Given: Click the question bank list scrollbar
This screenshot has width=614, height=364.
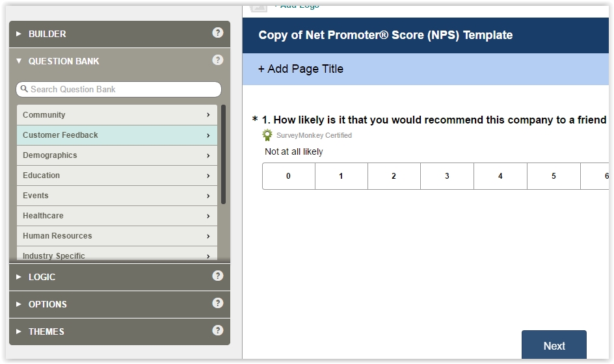Looking at the screenshot, I should tap(224, 155).
